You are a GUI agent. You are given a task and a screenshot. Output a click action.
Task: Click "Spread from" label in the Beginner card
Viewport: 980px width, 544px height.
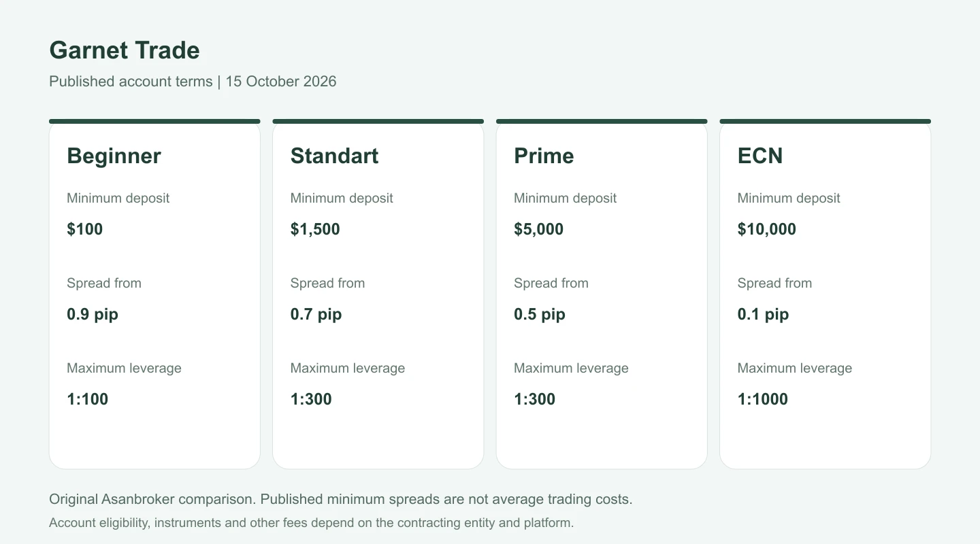(x=104, y=284)
